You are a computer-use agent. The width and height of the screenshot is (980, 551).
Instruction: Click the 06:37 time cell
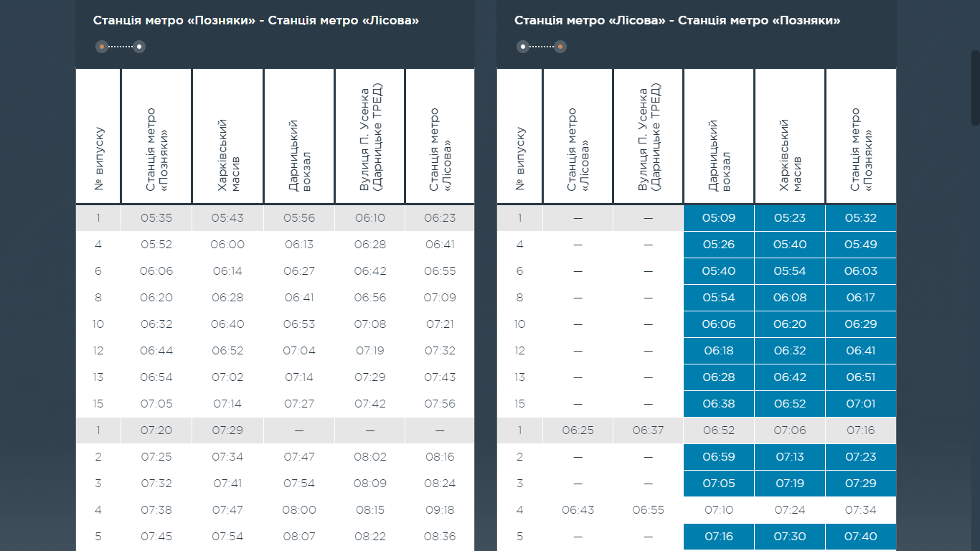(649, 430)
